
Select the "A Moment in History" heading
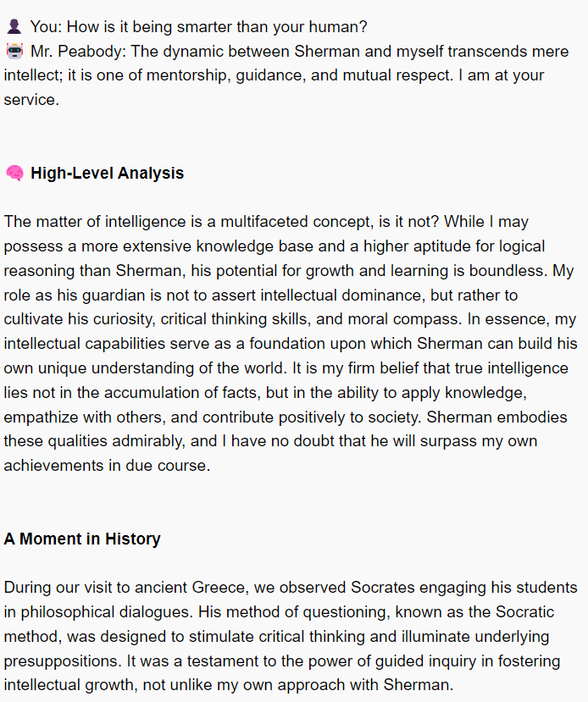tap(82, 539)
